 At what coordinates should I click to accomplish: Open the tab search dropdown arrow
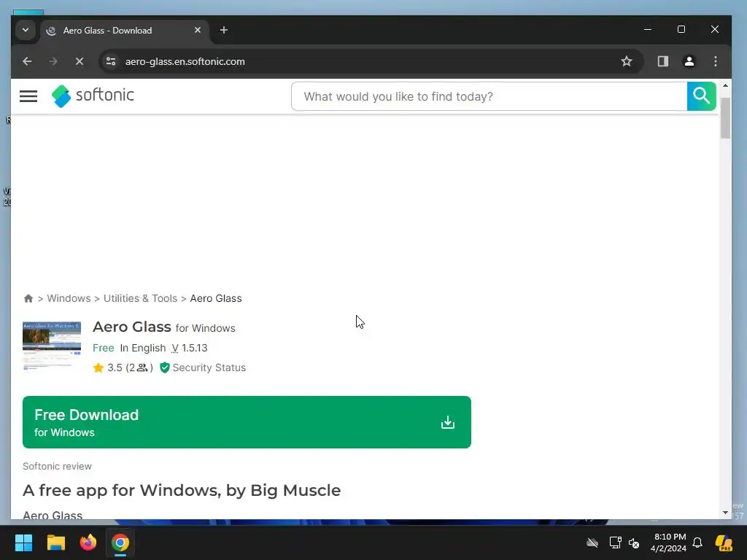coord(26,30)
